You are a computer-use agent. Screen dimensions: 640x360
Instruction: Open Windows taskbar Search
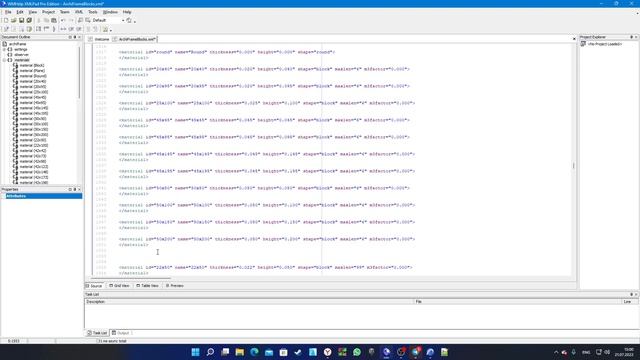pyautogui.click(x=210, y=352)
